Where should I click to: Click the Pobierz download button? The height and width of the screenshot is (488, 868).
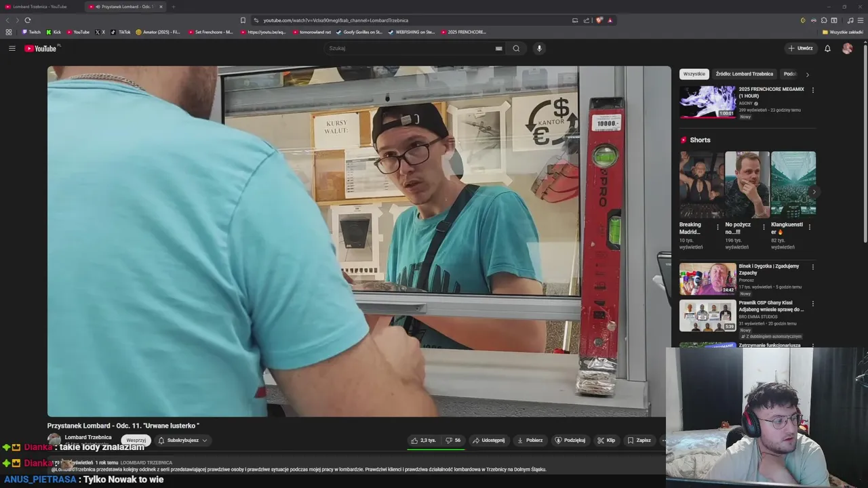click(x=530, y=440)
